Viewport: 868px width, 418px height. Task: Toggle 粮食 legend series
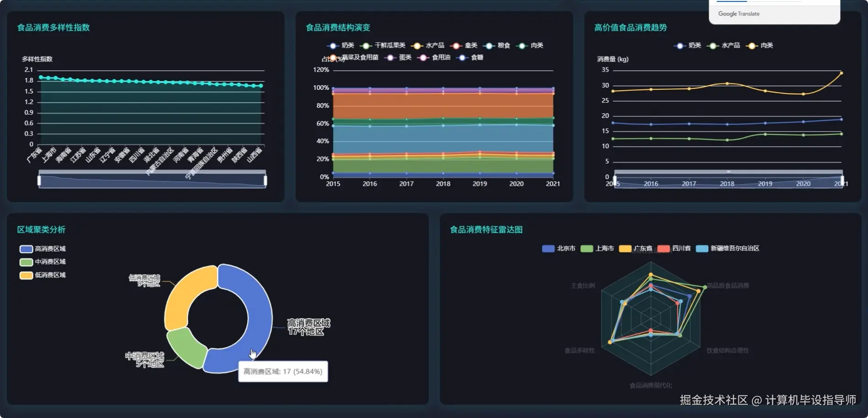(x=497, y=45)
